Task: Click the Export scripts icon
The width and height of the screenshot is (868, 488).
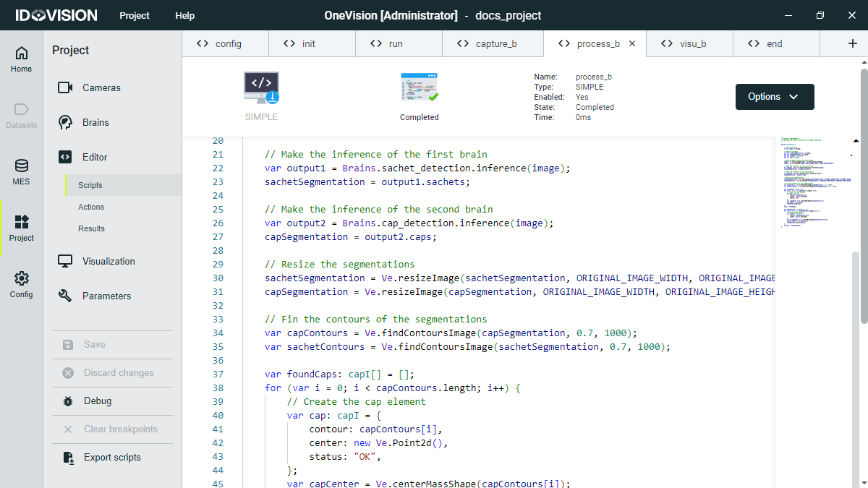Action: pos(68,457)
